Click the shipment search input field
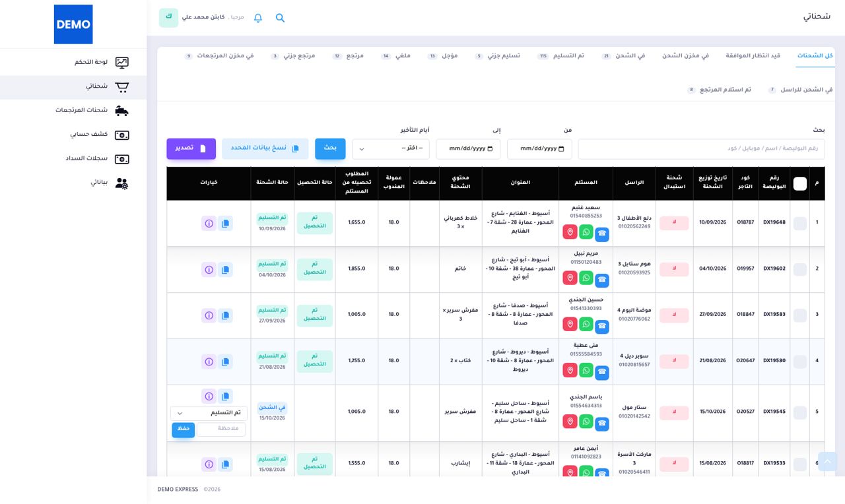This screenshot has width=845, height=504. click(x=701, y=149)
